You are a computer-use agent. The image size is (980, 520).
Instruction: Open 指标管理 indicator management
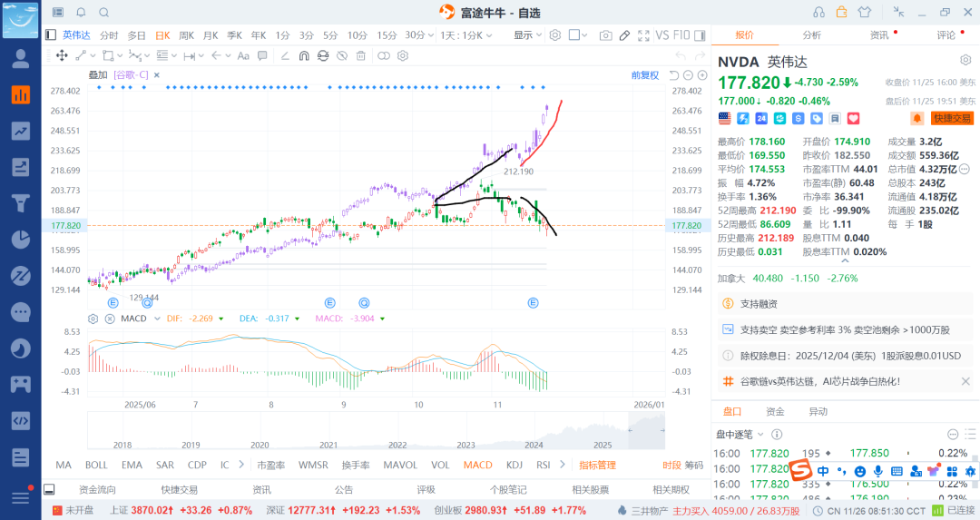(x=597, y=465)
